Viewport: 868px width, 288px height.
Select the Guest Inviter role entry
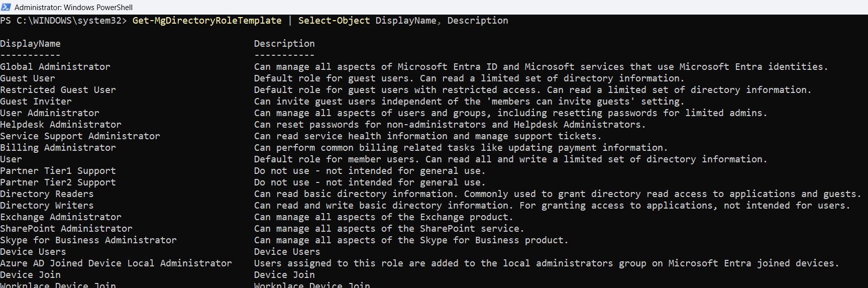(36, 102)
